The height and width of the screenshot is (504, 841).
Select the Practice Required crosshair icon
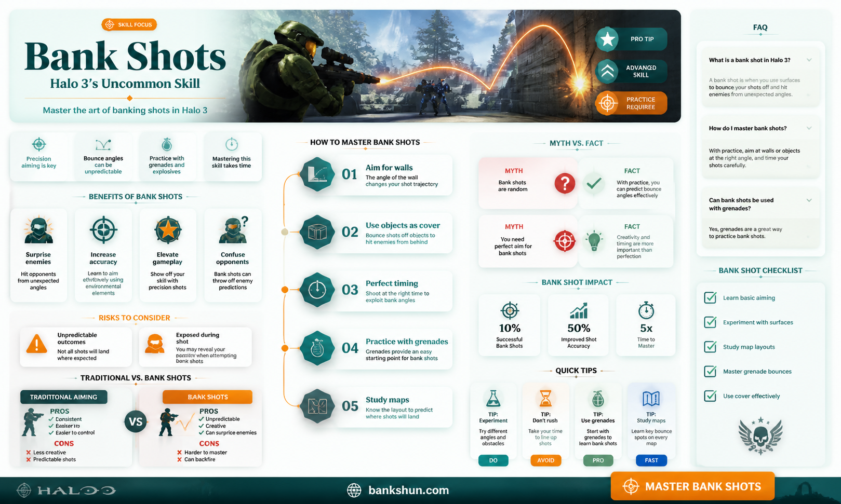(607, 103)
